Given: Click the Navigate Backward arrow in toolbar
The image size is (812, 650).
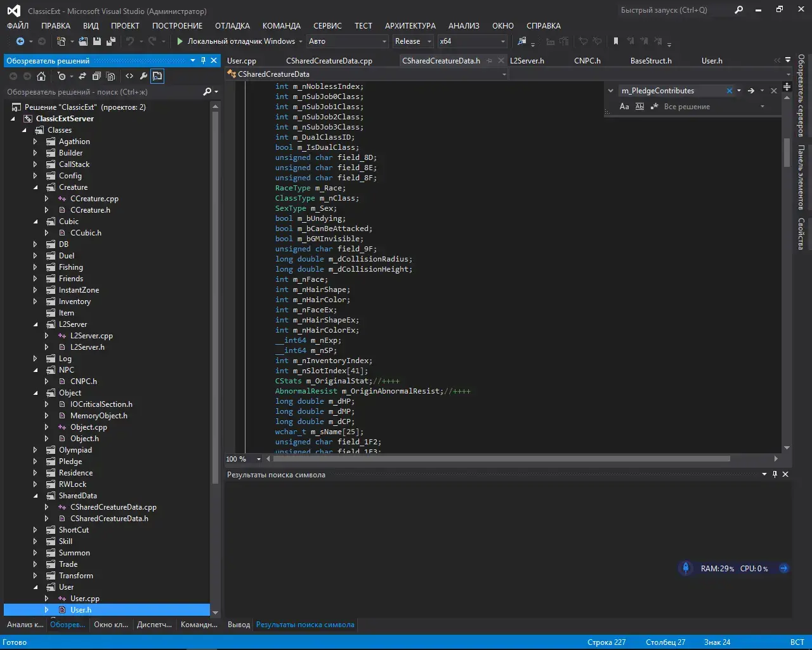Looking at the screenshot, I should (x=20, y=41).
